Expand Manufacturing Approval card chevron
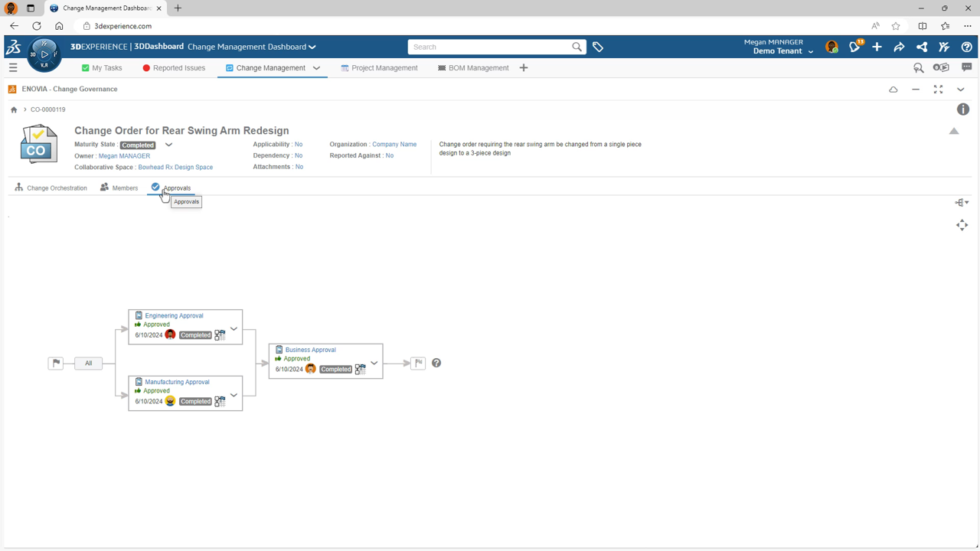980x551 pixels. [234, 396]
